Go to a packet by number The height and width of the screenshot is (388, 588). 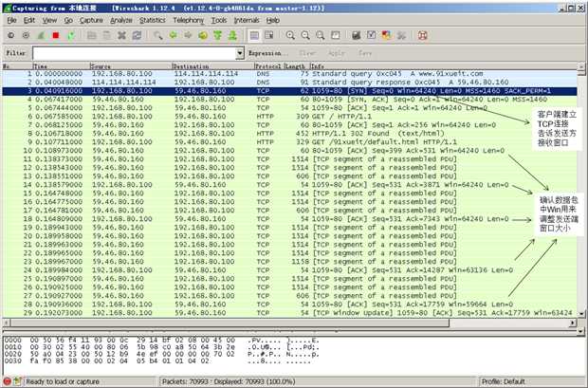[x=203, y=36]
